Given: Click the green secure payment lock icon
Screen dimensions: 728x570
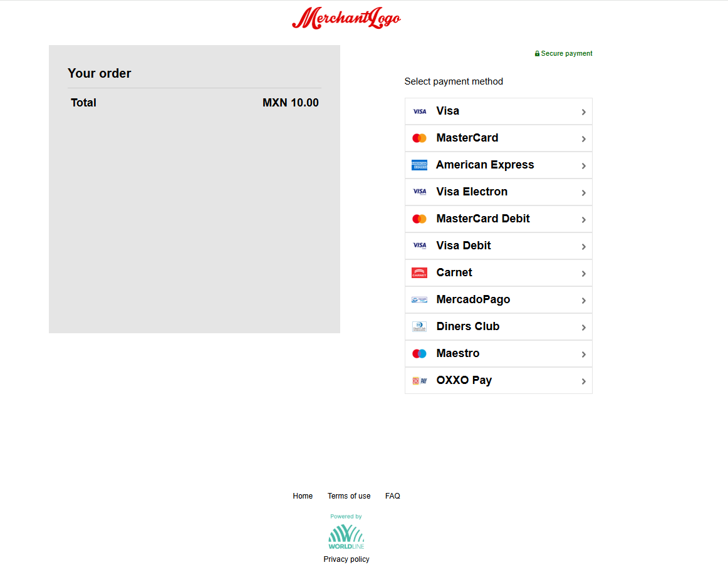Looking at the screenshot, I should [x=537, y=53].
